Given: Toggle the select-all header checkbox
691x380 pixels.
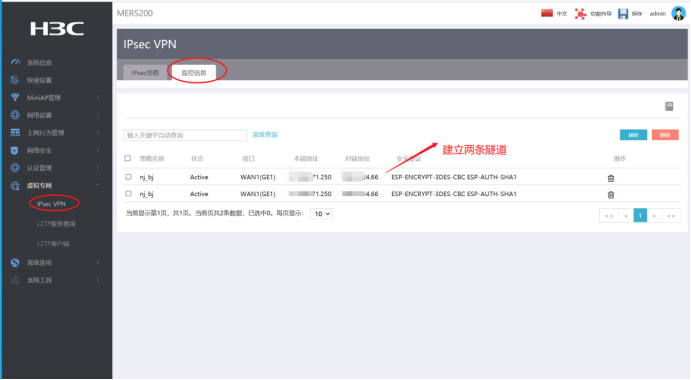Looking at the screenshot, I should click(128, 158).
